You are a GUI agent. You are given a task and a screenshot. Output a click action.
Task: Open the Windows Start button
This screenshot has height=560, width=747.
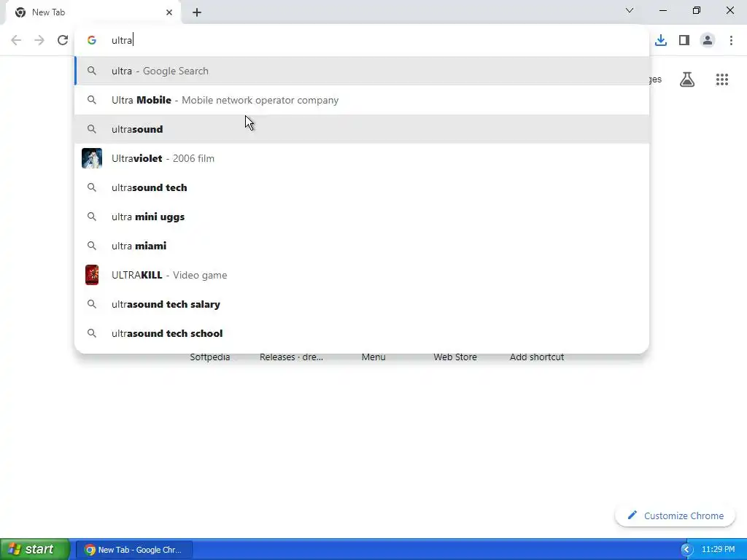[35, 549]
